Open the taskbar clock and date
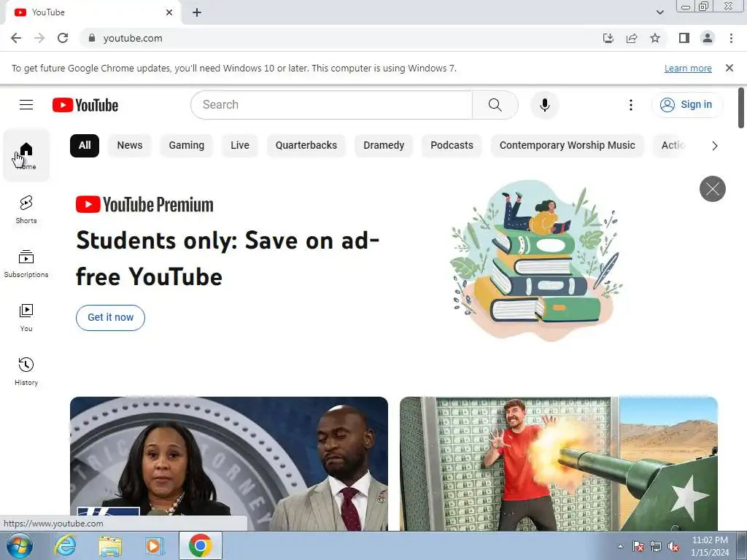 click(x=710, y=546)
